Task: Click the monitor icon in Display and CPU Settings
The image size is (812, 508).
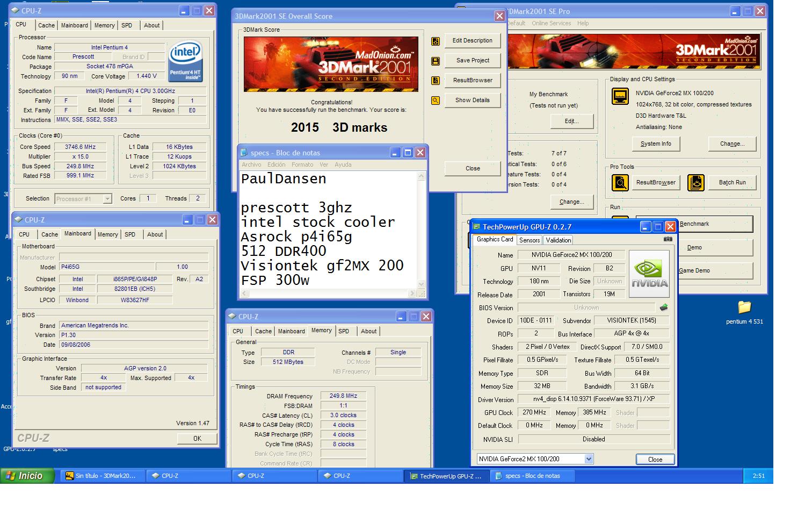Action: (x=620, y=97)
